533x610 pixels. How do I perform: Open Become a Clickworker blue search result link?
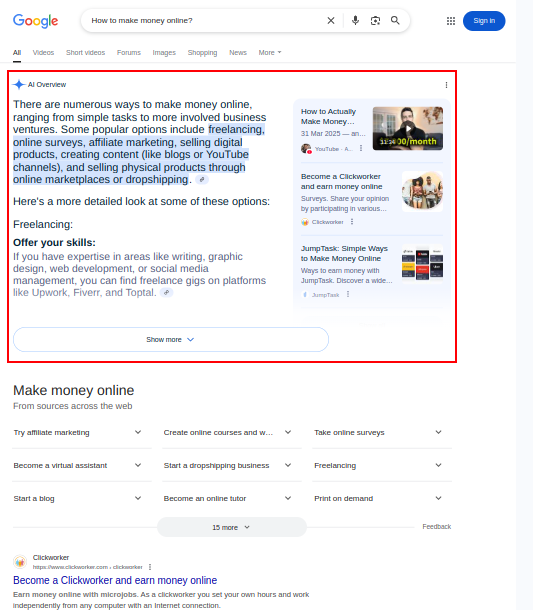tap(115, 580)
